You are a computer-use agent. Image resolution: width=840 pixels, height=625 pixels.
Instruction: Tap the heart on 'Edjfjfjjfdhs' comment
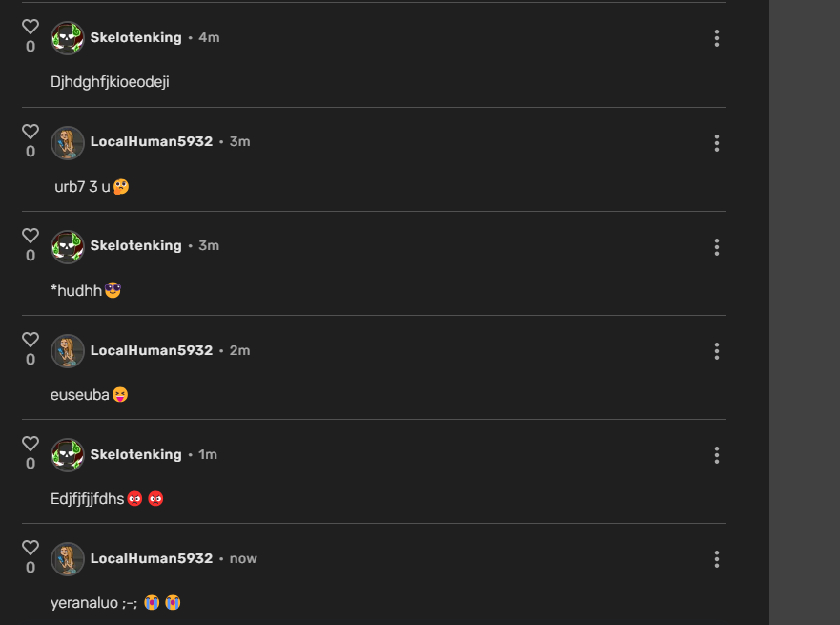tap(31, 444)
